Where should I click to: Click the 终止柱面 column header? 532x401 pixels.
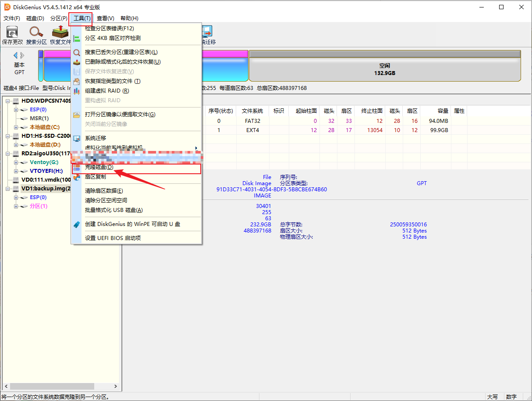pyautogui.click(x=369, y=111)
